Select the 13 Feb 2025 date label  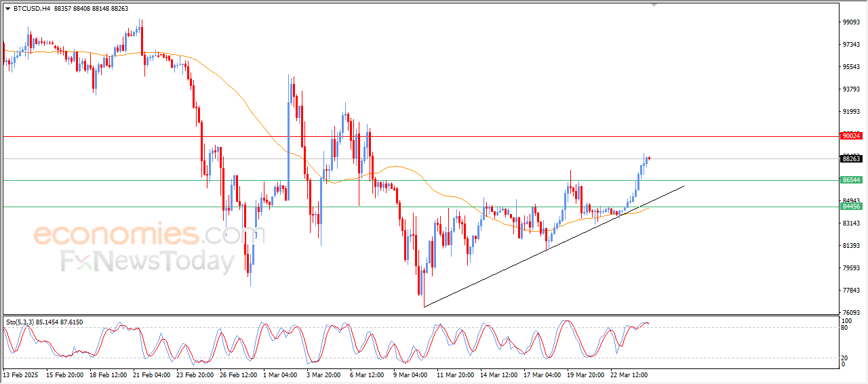[21, 374]
